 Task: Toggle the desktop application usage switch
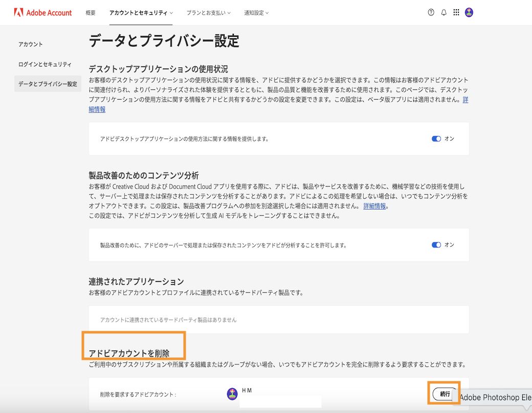pos(436,139)
